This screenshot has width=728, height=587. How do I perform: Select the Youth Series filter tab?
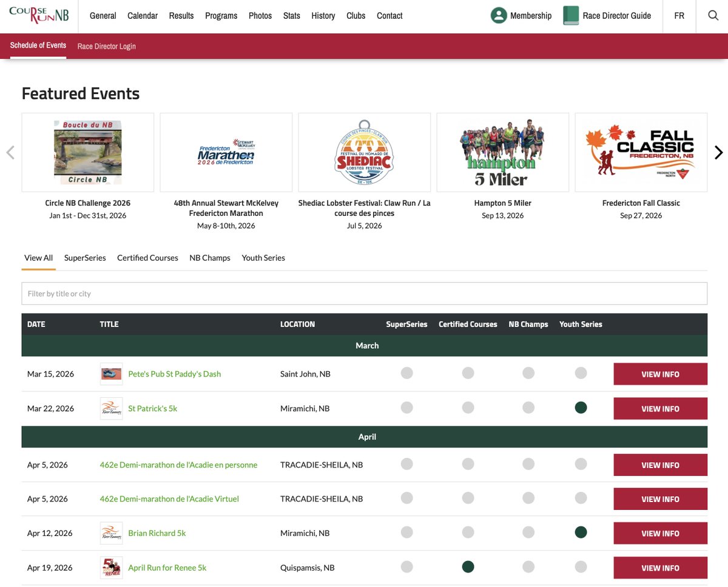(x=263, y=258)
